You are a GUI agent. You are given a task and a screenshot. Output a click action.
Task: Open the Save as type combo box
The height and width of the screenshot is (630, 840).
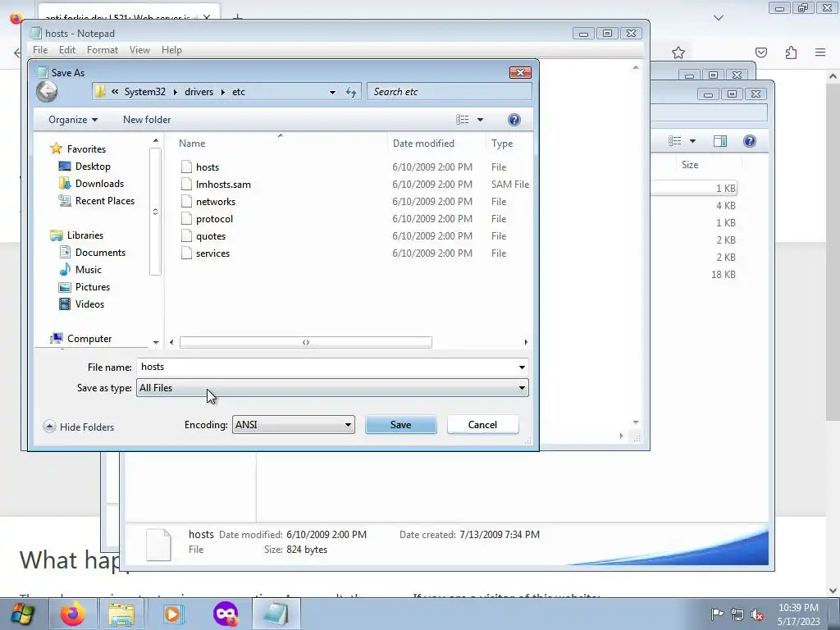[x=333, y=388]
